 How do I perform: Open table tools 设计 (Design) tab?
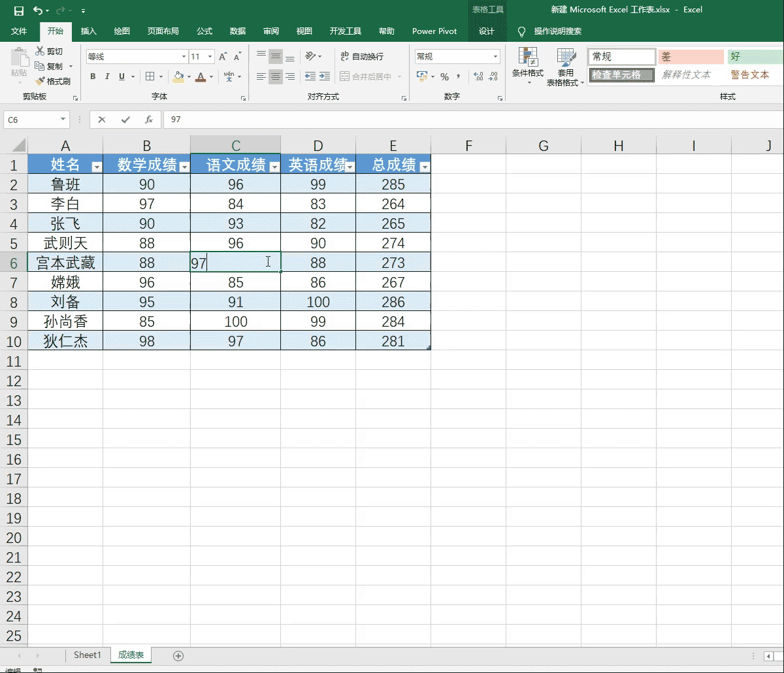click(487, 31)
